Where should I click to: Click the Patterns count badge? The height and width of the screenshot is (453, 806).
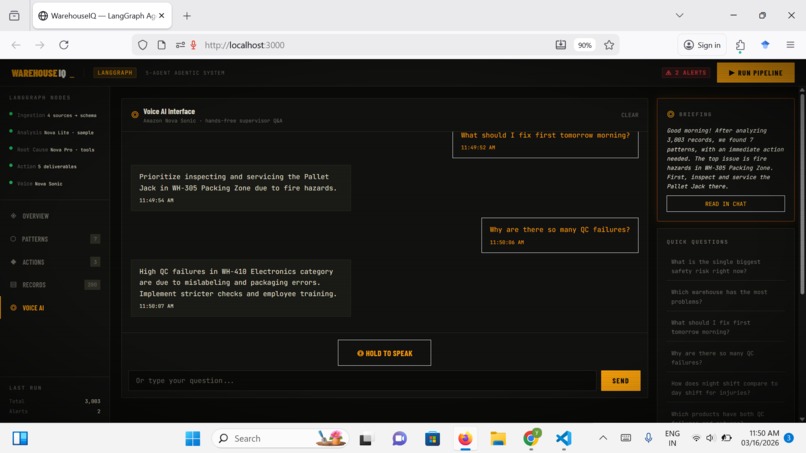click(95, 239)
